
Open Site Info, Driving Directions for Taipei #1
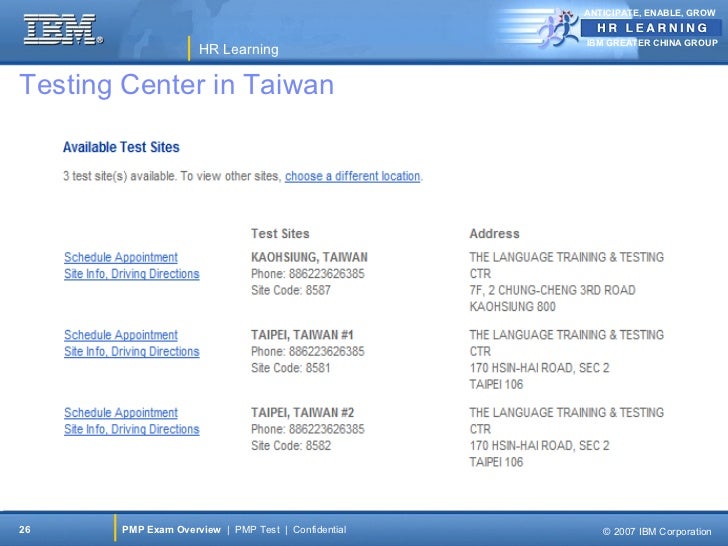131,352
